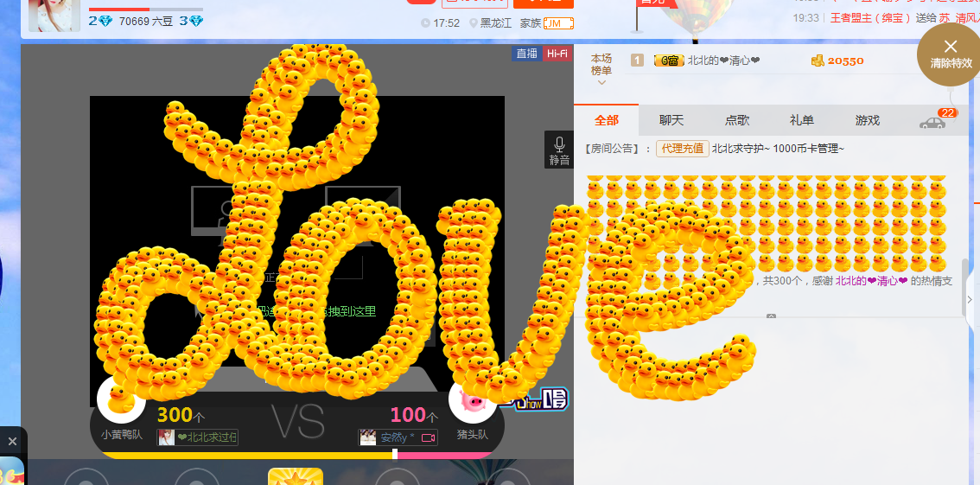Switch to the 点歌 tab
980x485 pixels.
737,120
